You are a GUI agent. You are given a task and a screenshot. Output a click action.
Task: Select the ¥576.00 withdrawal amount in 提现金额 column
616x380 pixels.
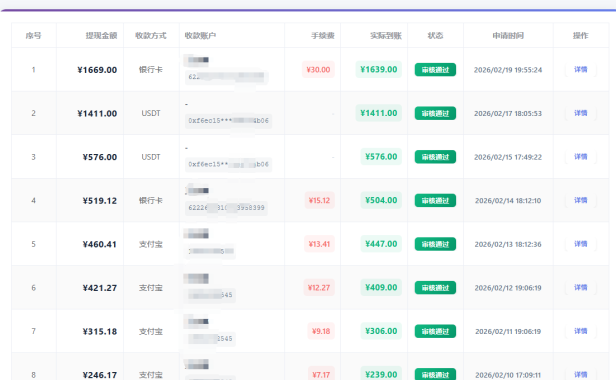click(x=100, y=157)
